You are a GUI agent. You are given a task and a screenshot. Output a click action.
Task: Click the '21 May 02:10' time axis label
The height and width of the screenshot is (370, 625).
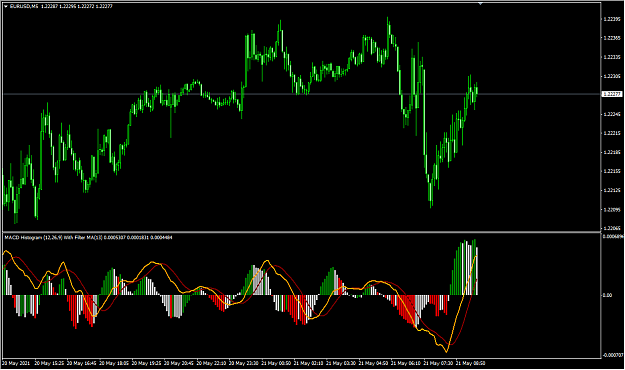(x=309, y=363)
